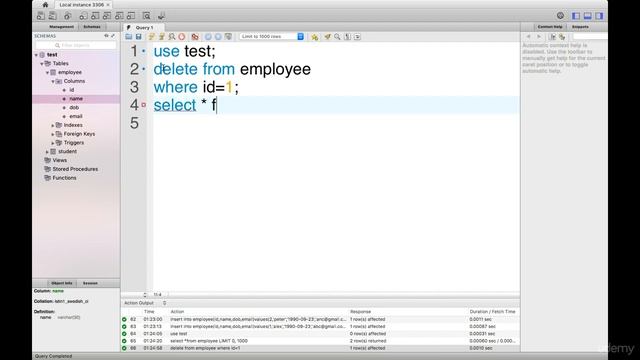Select the Local instance 3306 connection tab
This screenshot has height=360, width=640.
click(82, 5)
